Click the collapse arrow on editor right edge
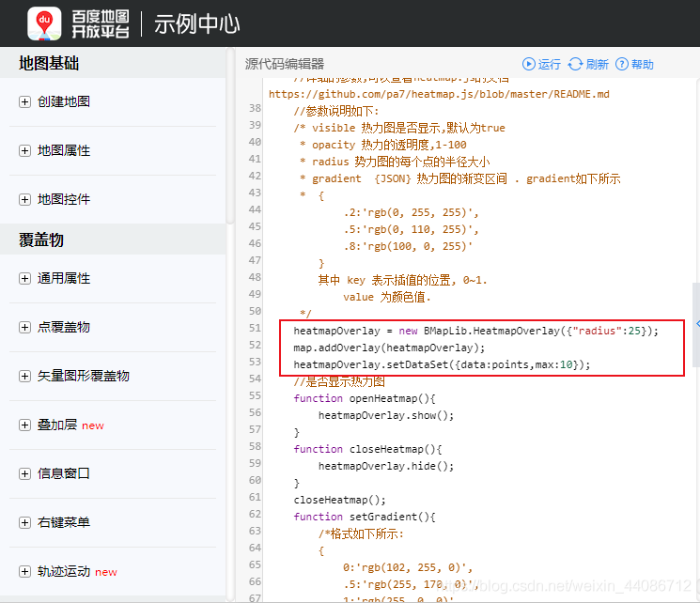 point(697,324)
